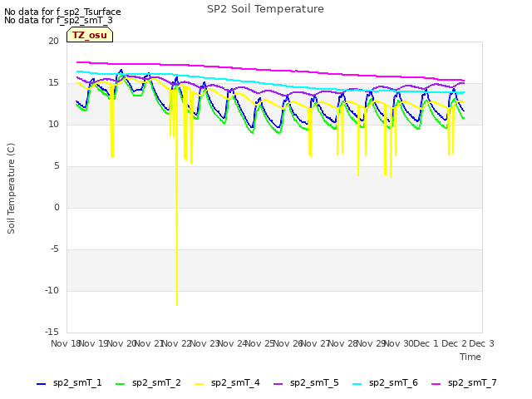Toggle sp2_smT_6 series in legend
The height and width of the screenshot is (399, 532).
385,383
